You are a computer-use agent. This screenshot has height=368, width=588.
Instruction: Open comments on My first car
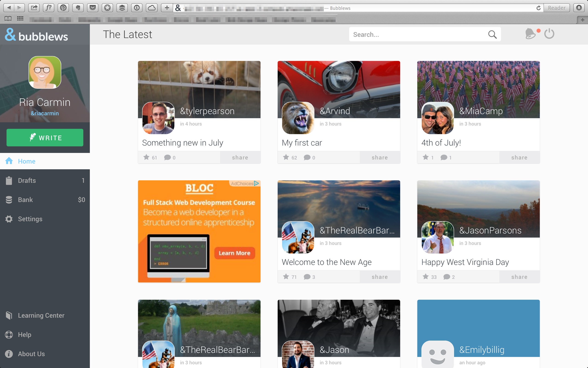coord(307,158)
